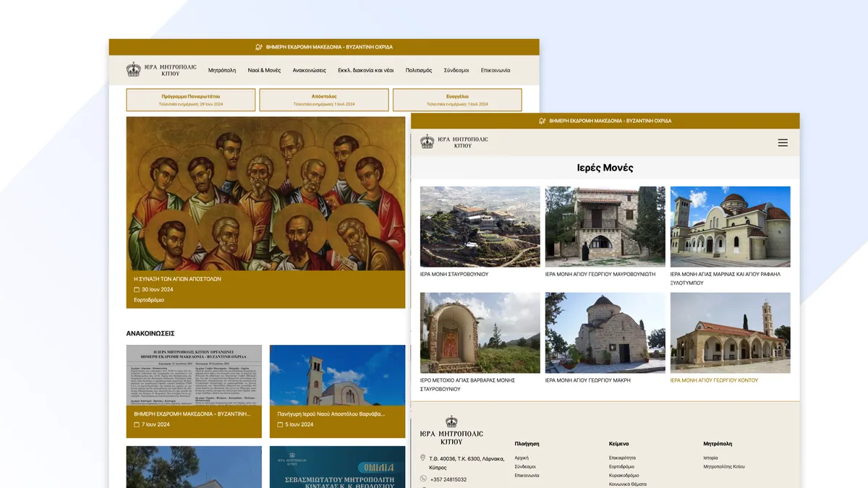Open the hamburger navigation menu
Screen dimensions: 868x488
pos(783,142)
